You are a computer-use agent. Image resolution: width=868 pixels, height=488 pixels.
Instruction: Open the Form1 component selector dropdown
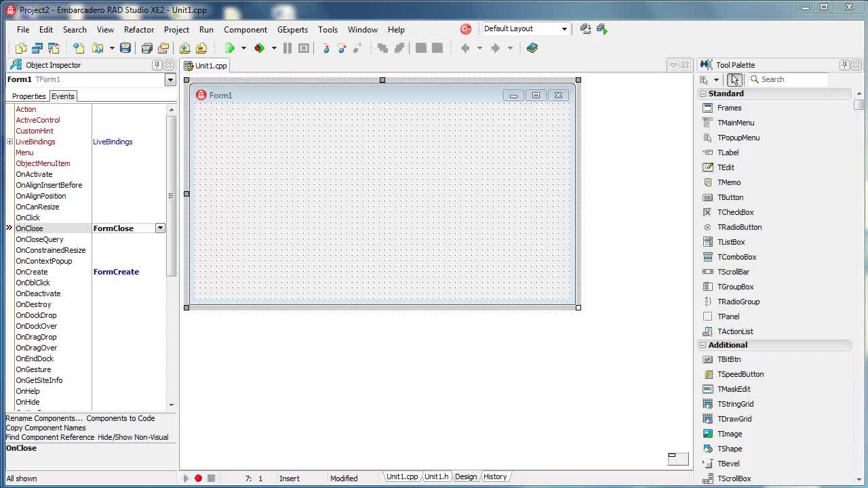tap(170, 80)
